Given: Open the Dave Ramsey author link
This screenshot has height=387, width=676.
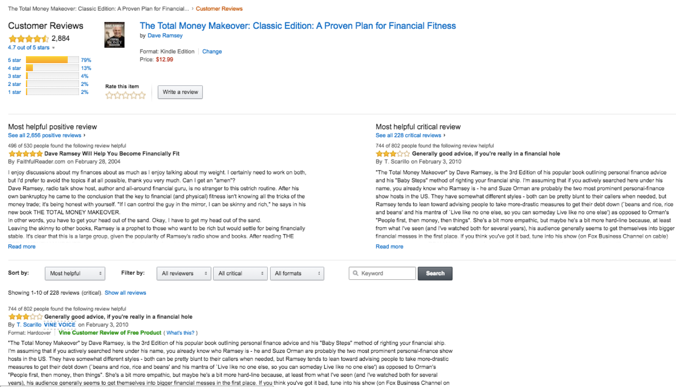Looking at the screenshot, I should tap(165, 36).
